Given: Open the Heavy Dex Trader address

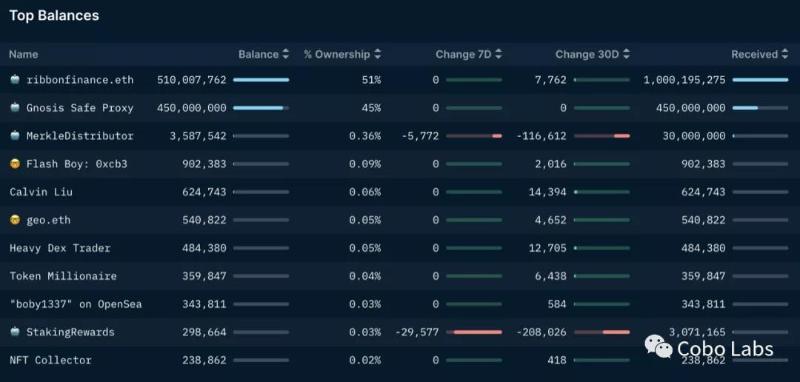Looking at the screenshot, I should (60, 248).
